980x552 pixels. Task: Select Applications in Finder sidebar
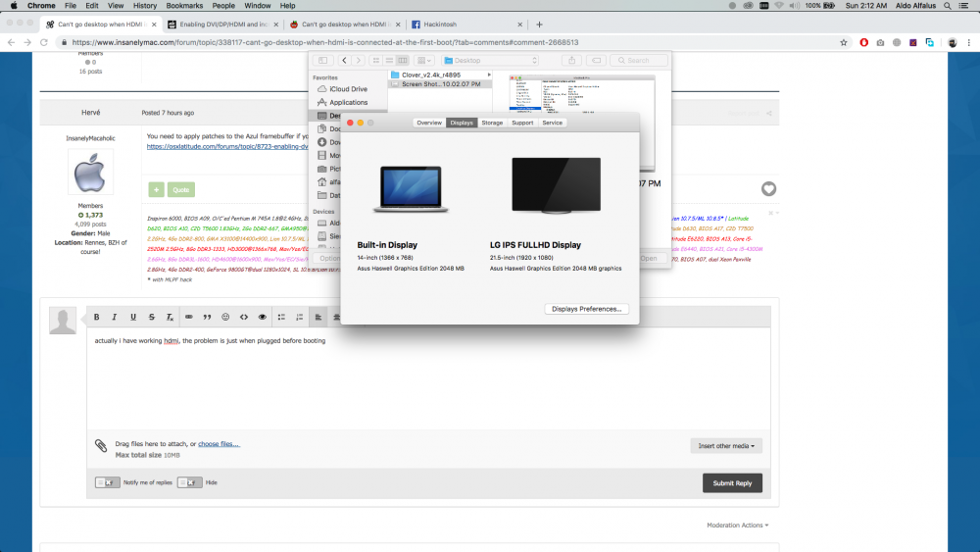[348, 103]
